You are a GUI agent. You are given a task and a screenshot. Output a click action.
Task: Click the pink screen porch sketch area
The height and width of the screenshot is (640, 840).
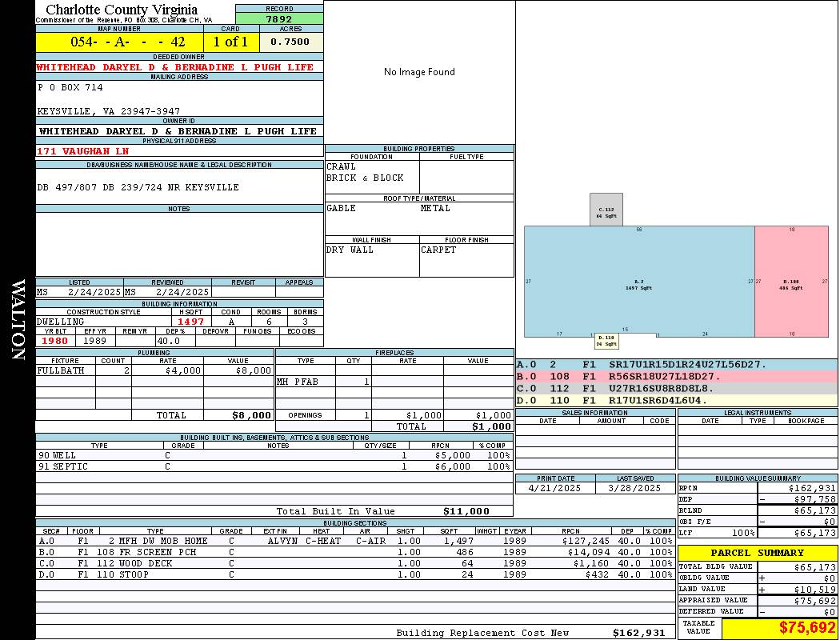pyautogui.click(x=791, y=282)
